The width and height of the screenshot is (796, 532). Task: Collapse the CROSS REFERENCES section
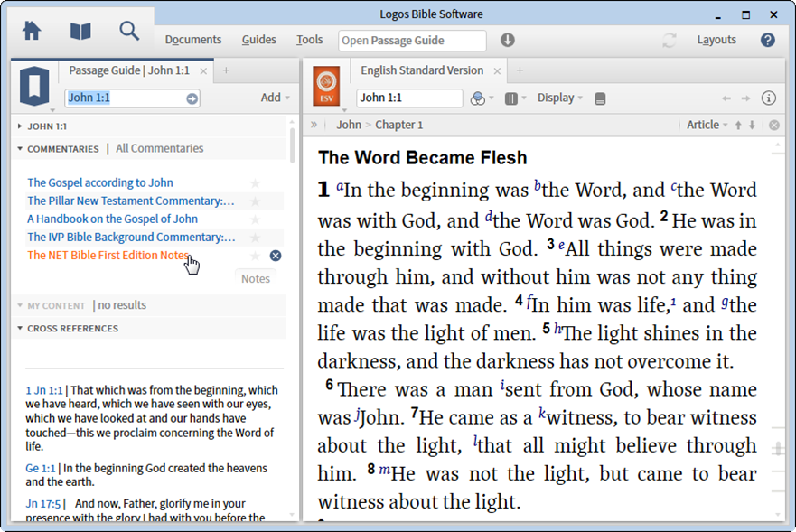pos(20,329)
